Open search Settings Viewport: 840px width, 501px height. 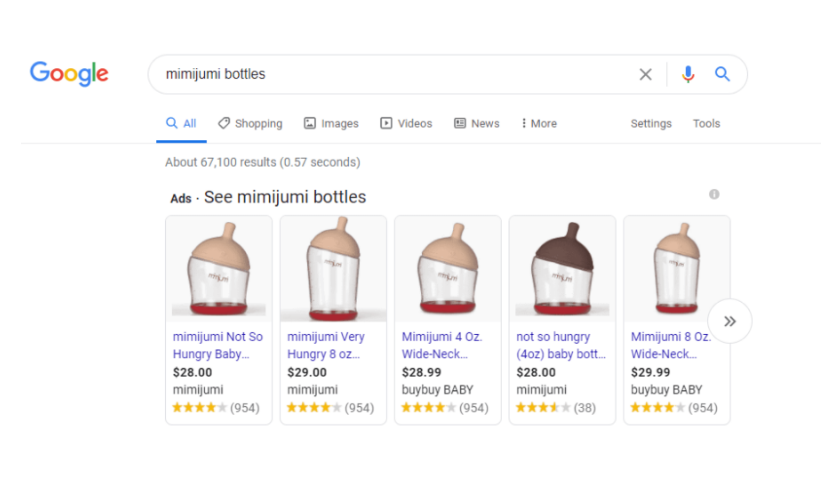point(651,124)
